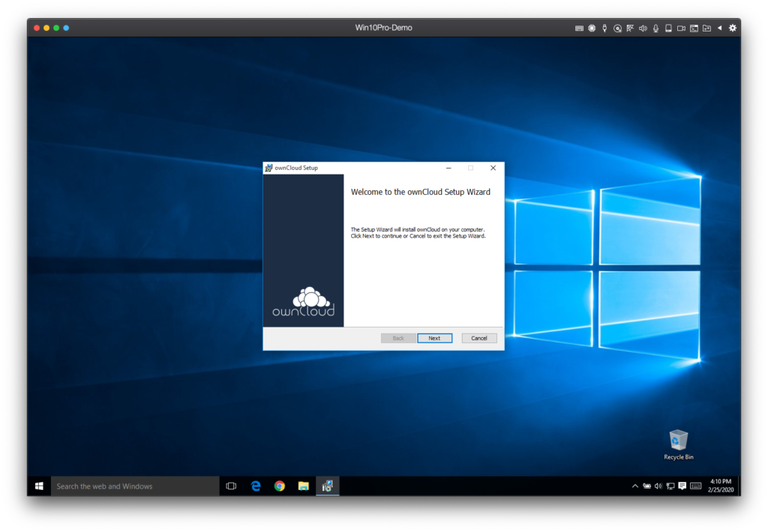The height and width of the screenshot is (532, 768).
Task: Open the Action Center notifications
Action: pyautogui.click(x=682, y=486)
